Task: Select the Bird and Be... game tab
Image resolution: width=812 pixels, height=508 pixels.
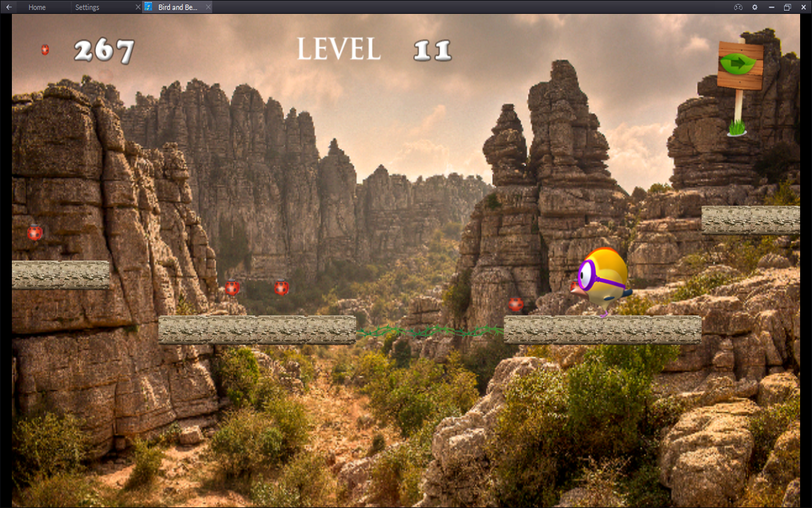Action: click(176, 7)
